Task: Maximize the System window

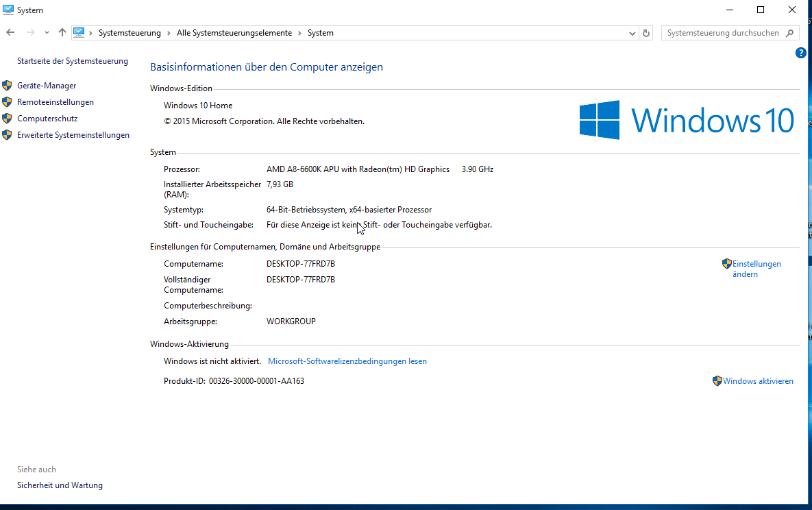Action: [761, 10]
